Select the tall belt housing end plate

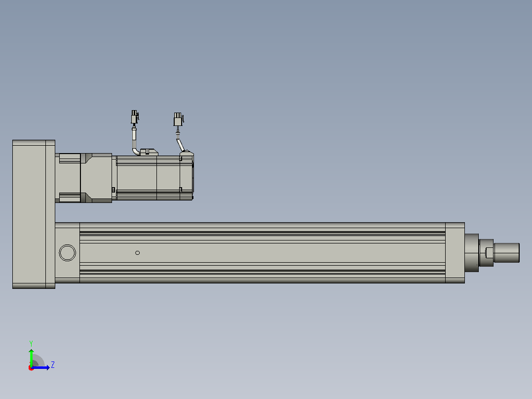(x=34, y=214)
